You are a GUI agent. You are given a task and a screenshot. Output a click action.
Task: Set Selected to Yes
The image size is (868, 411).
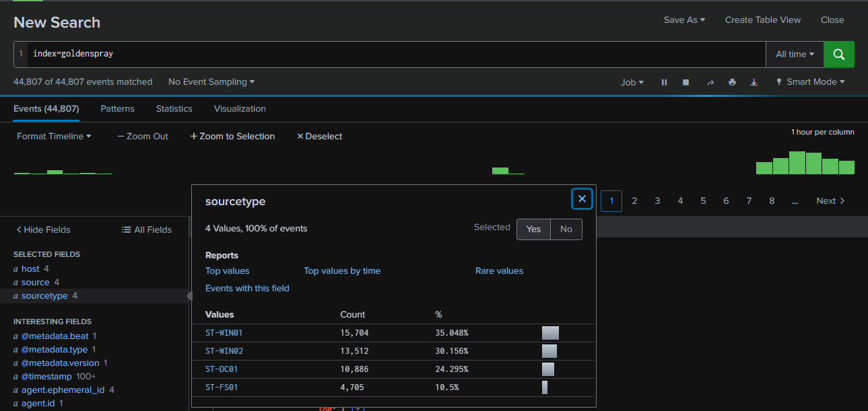point(533,229)
